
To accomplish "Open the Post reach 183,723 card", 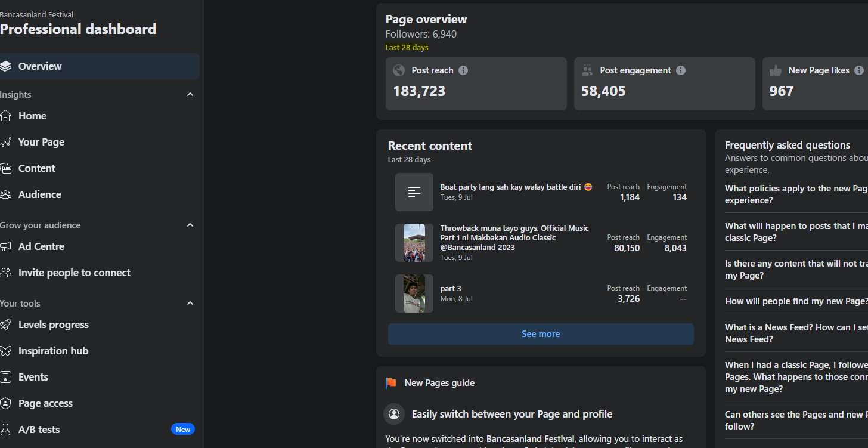I will coord(476,84).
